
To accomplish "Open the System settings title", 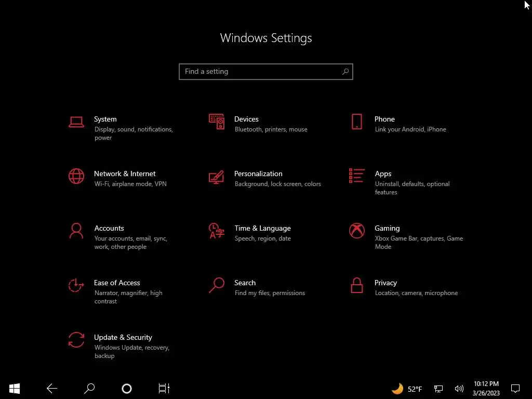I will tap(105, 119).
